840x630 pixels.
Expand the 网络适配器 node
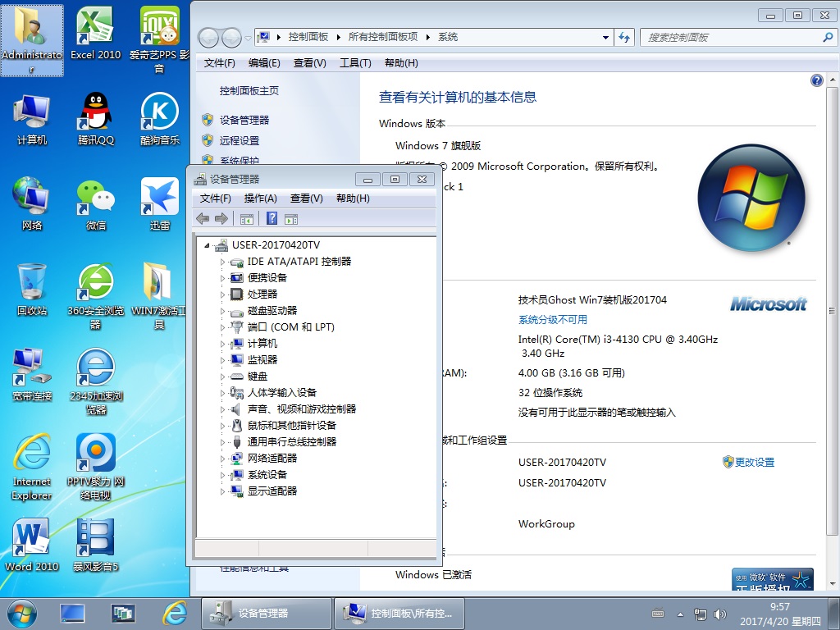point(223,459)
